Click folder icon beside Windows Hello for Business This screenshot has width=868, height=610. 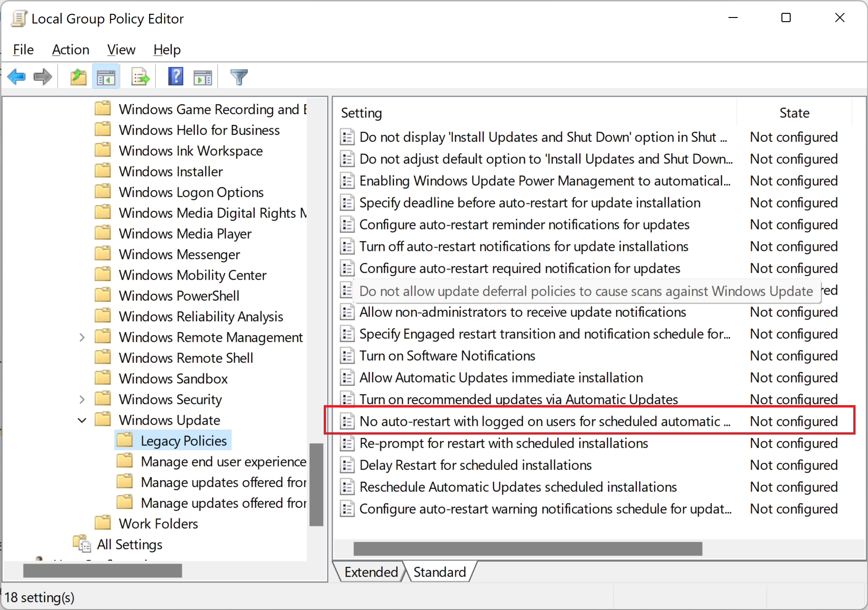pos(103,129)
